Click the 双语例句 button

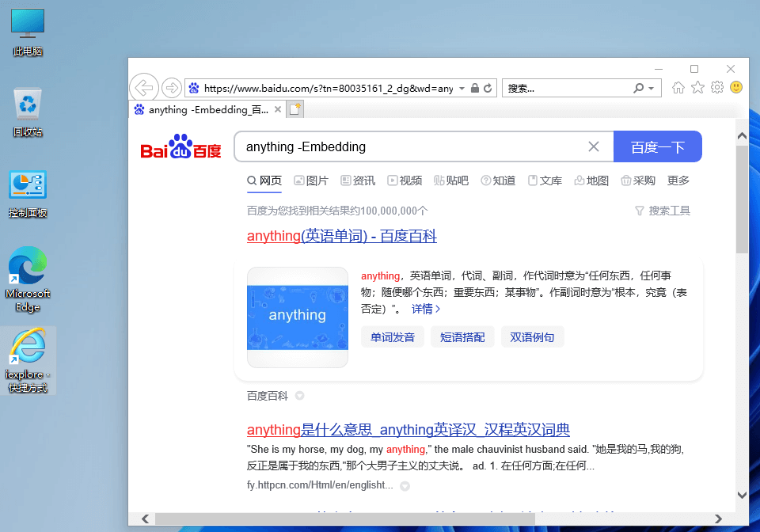(x=532, y=337)
